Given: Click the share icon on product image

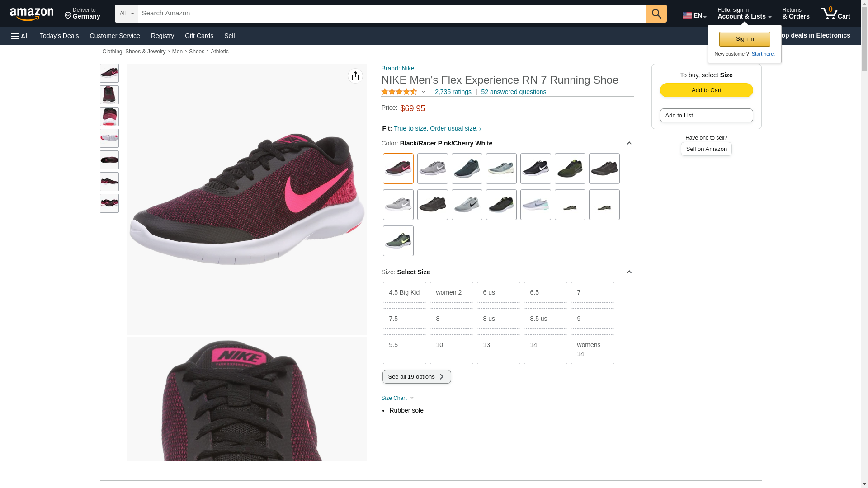Looking at the screenshot, I should point(355,76).
